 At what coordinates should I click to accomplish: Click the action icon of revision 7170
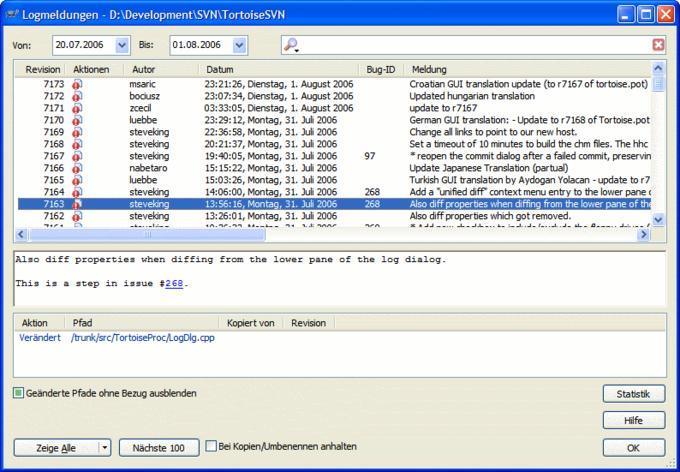[77, 120]
